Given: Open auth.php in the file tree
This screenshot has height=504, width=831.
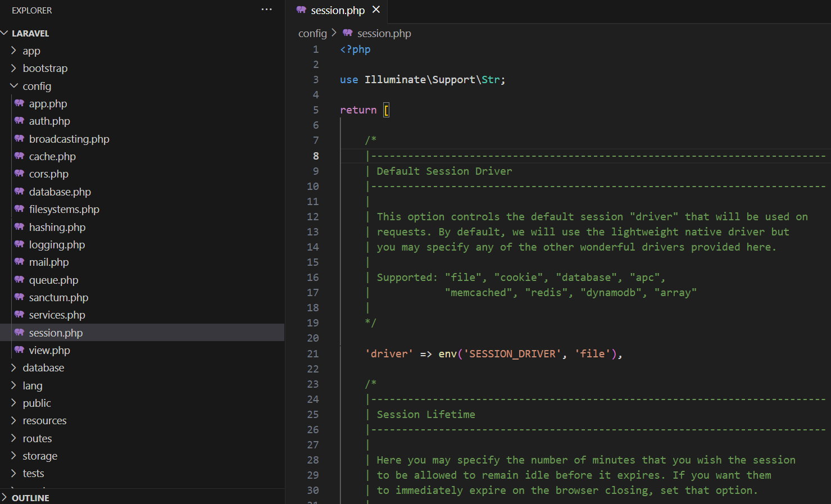Looking at the screenshot, I should pyautogui.click(x=49, y=121).
